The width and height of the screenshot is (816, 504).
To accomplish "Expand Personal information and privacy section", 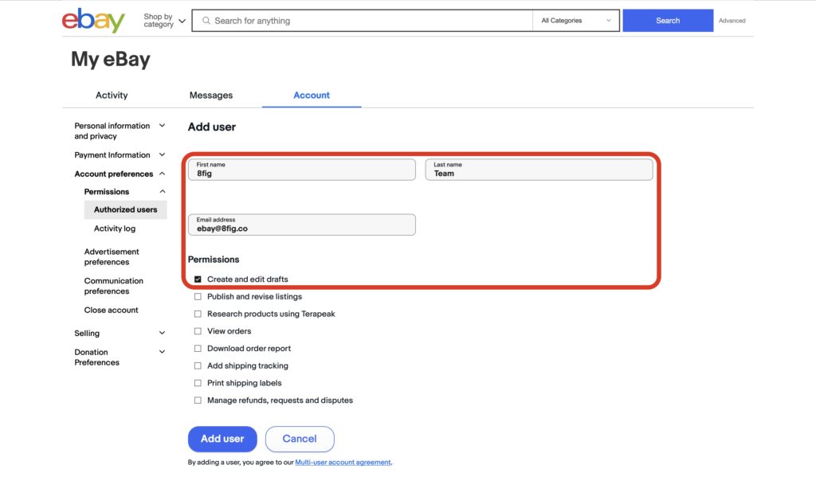I will tap(120, 131).
